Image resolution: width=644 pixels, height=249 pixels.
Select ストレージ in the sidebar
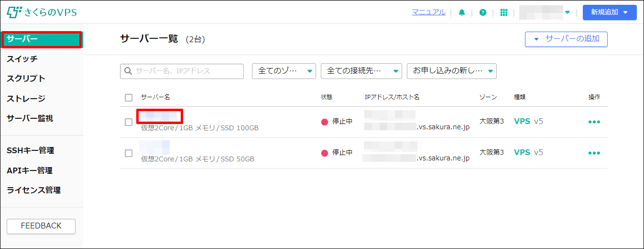(x=26, y=99)
